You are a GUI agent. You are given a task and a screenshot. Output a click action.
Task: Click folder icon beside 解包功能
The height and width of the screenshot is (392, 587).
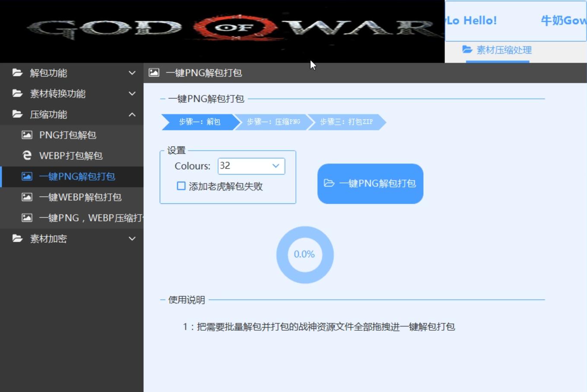(17, 73)
